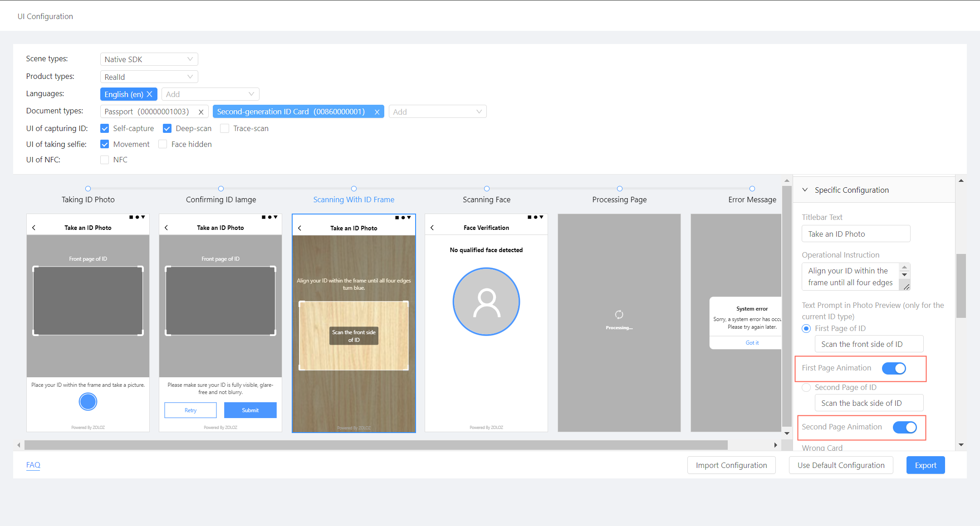This screenshot has width=980, height=526.
Task: Click the operational instruction stepper up arrow
Action: pos(904,268)
